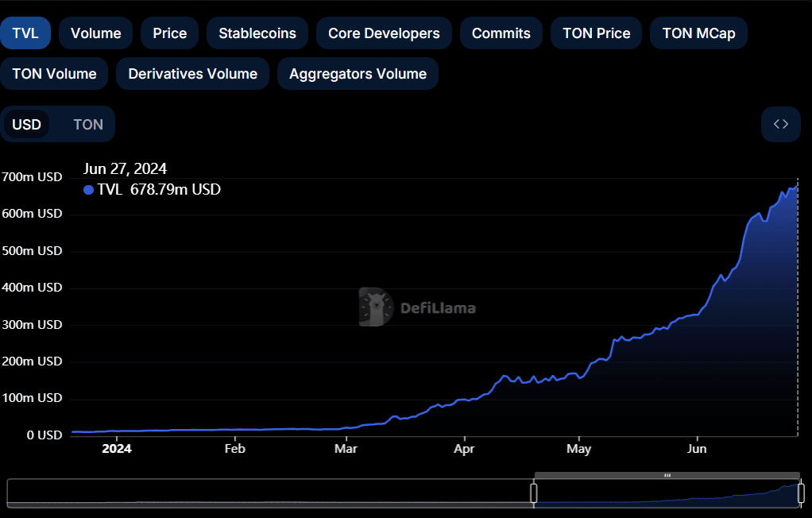Open the Price chart
The image size is (812, 518).
click(x=169, y=33)
